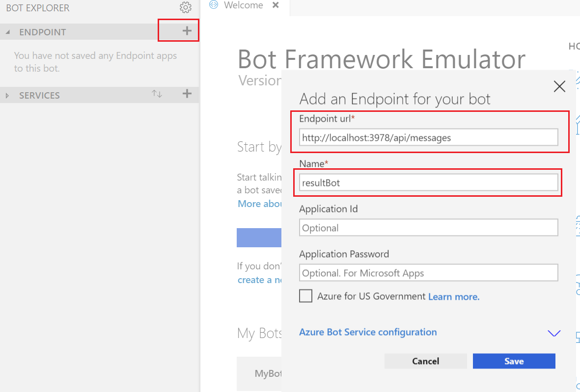This screenshot has width=580, height=392.
Task: Click the BOT EXPLORER heading
Action: click(38, 8)
